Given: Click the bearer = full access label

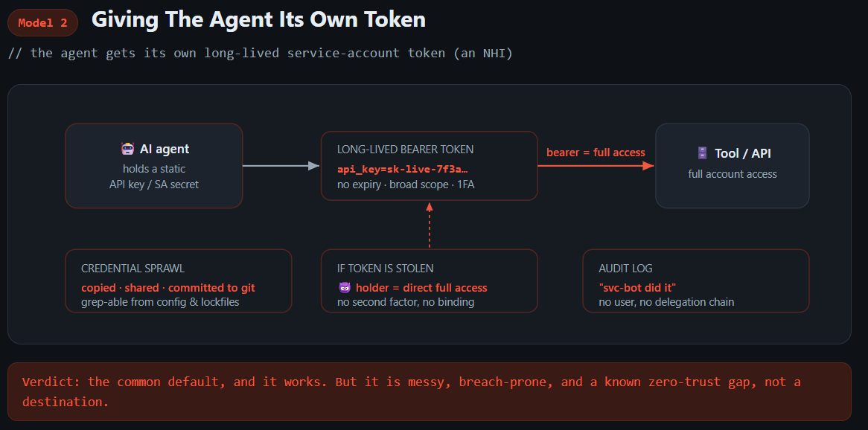Looking at the screenshot, I should point(596,153).
